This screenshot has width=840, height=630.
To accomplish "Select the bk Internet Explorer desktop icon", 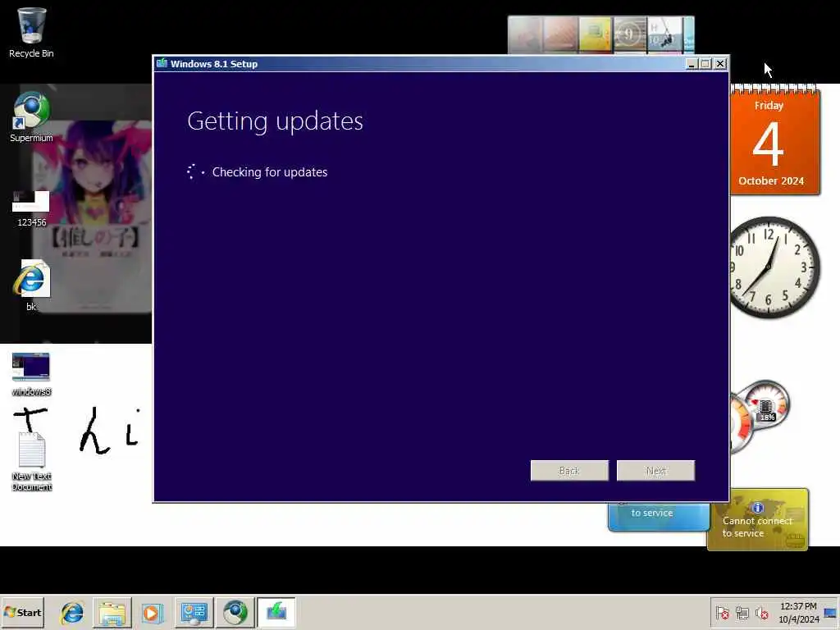I will pyautogui.click(x=31, y=285).
